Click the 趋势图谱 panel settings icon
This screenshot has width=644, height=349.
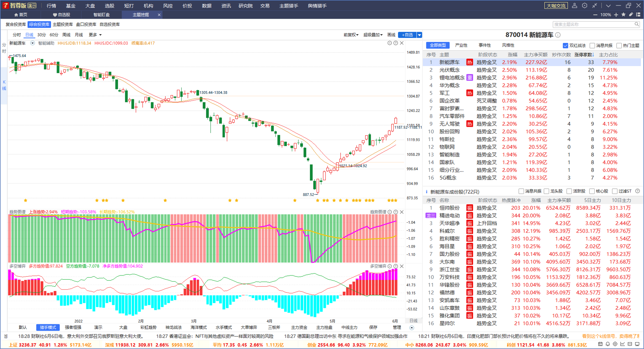coord(390,212)
